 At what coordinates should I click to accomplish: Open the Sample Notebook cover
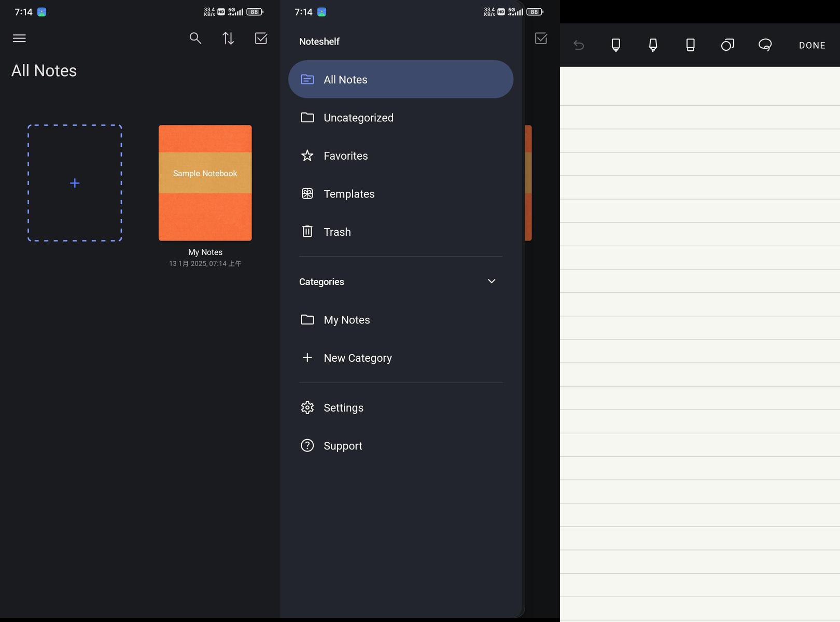[x=205, y=183]
